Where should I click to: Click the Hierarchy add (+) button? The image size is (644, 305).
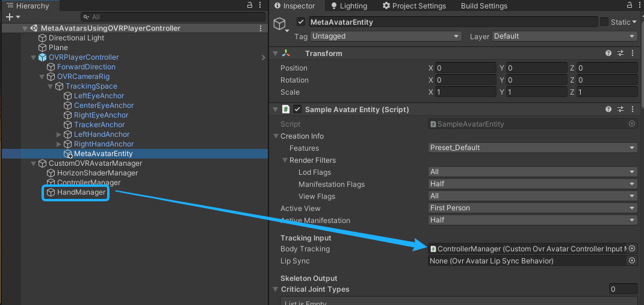(10, 17)
